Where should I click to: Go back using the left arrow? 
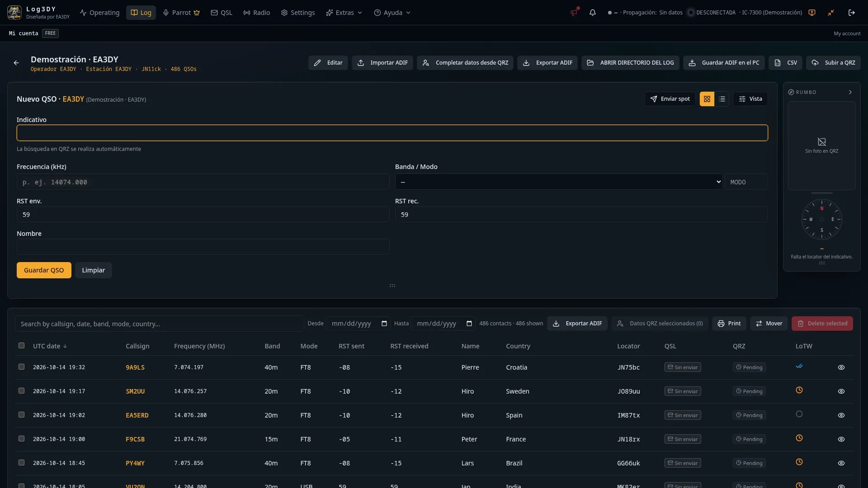(16, 63)
